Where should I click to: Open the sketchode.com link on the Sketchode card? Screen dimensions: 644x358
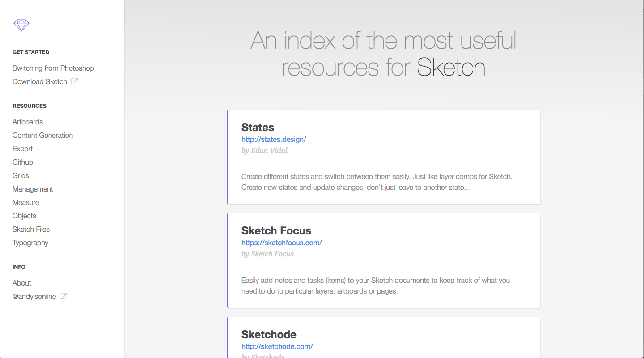[x=277, y=346]
